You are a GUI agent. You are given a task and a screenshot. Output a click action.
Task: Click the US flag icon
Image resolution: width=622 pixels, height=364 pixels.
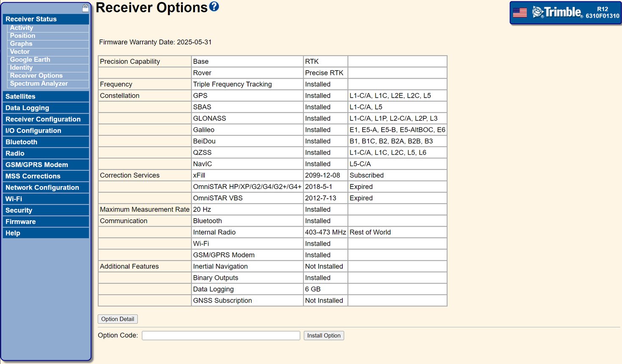tap(520, 13)
